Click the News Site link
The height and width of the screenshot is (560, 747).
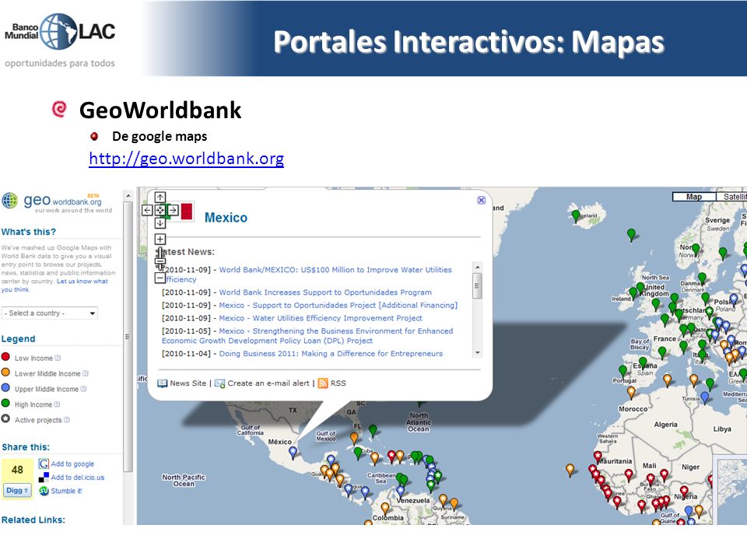188,383
